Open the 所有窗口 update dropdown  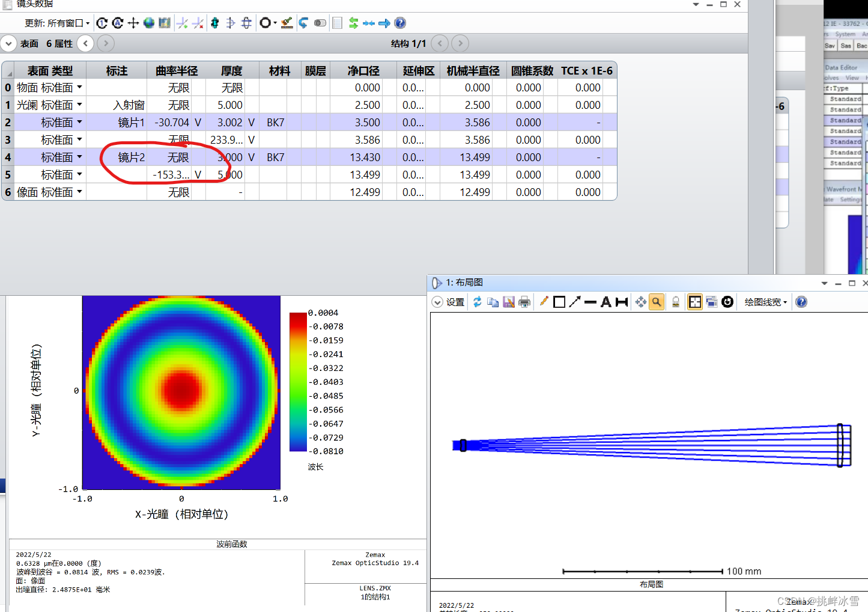[66, 23]
